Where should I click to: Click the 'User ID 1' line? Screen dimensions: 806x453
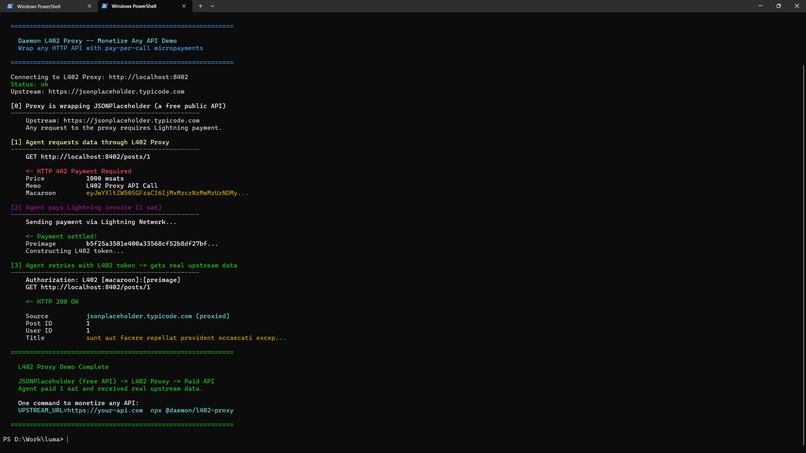(x=58, y=331)
